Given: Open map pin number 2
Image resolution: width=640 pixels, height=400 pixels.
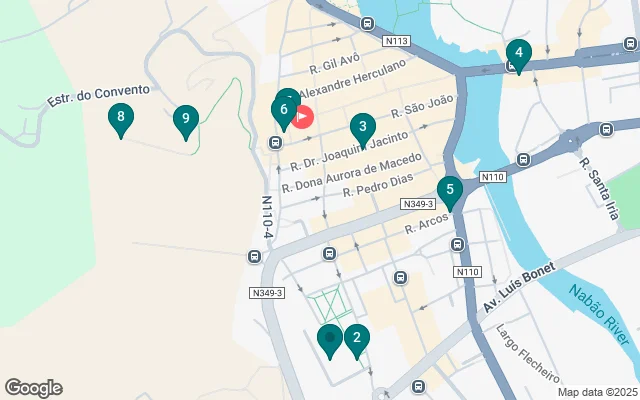Looking at the screenshot, I should tap(357, 342).
